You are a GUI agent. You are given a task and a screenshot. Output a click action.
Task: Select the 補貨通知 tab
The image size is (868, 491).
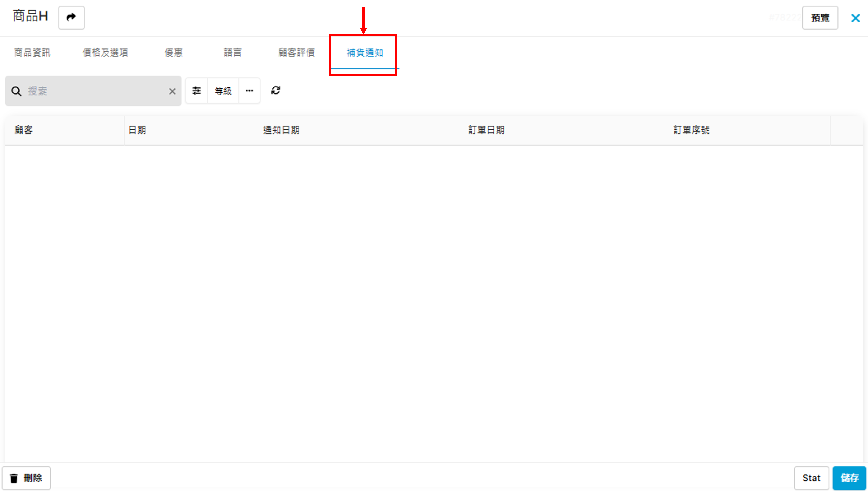pyautogui.click(x=365, y=53)
